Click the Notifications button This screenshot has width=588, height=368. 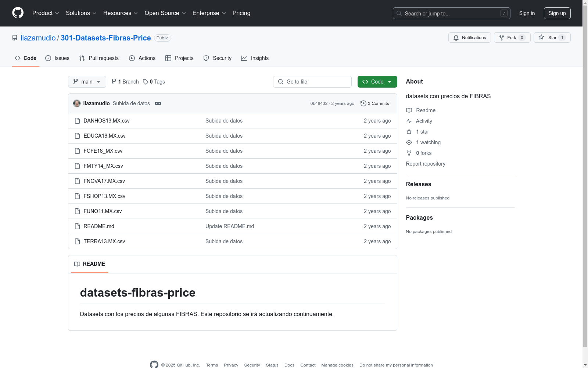(470, 38)
